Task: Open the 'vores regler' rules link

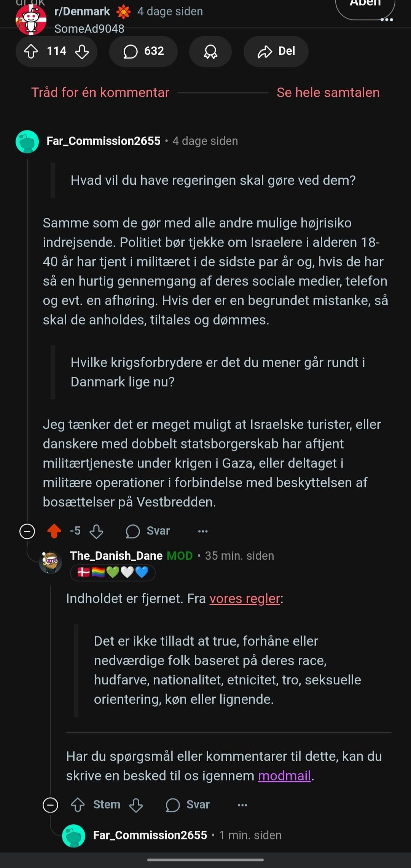Action: 245,598
